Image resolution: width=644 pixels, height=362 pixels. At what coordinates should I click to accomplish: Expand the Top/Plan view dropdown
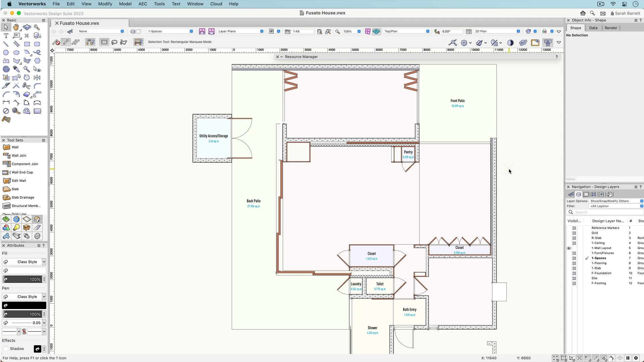coord(407,32)
